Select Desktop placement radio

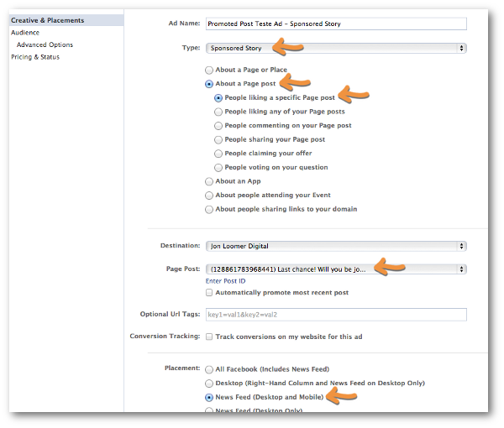pos(209,384)
